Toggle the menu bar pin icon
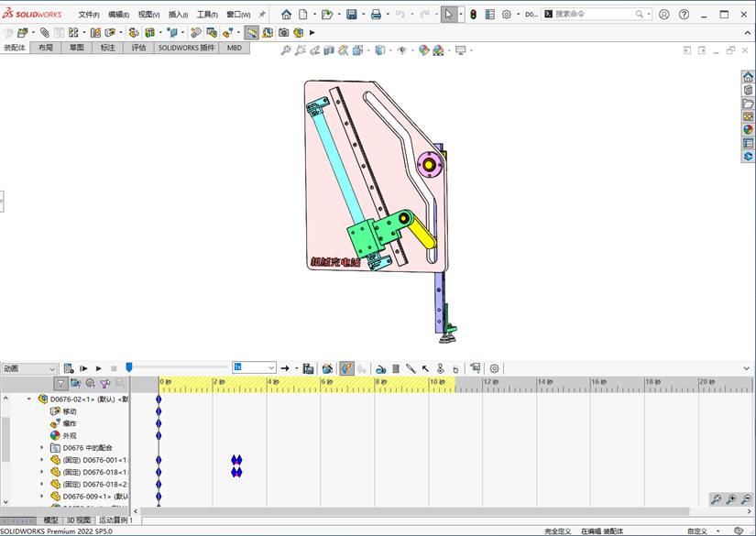 click(262, 15)
